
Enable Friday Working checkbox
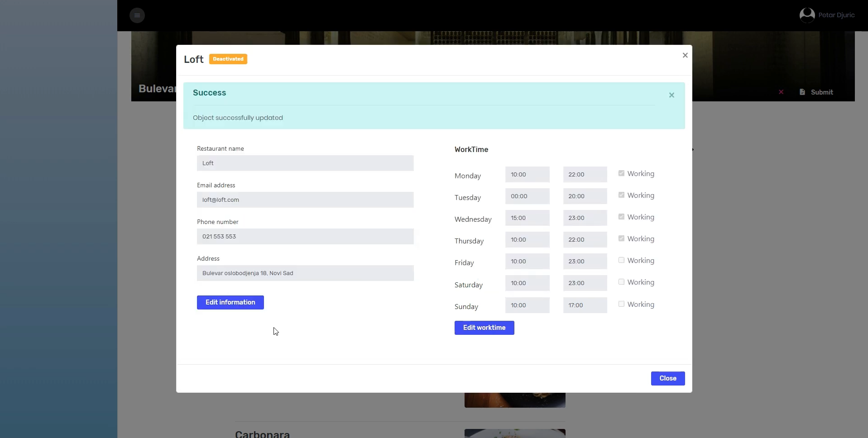pos(621,260)
